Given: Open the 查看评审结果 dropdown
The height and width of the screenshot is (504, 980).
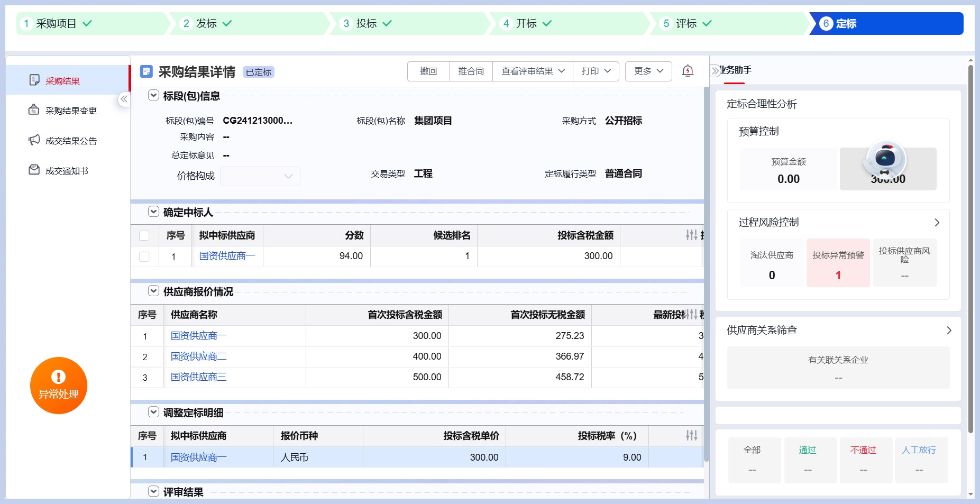Looking at the screenshot, I should click(x=533, y=71).
